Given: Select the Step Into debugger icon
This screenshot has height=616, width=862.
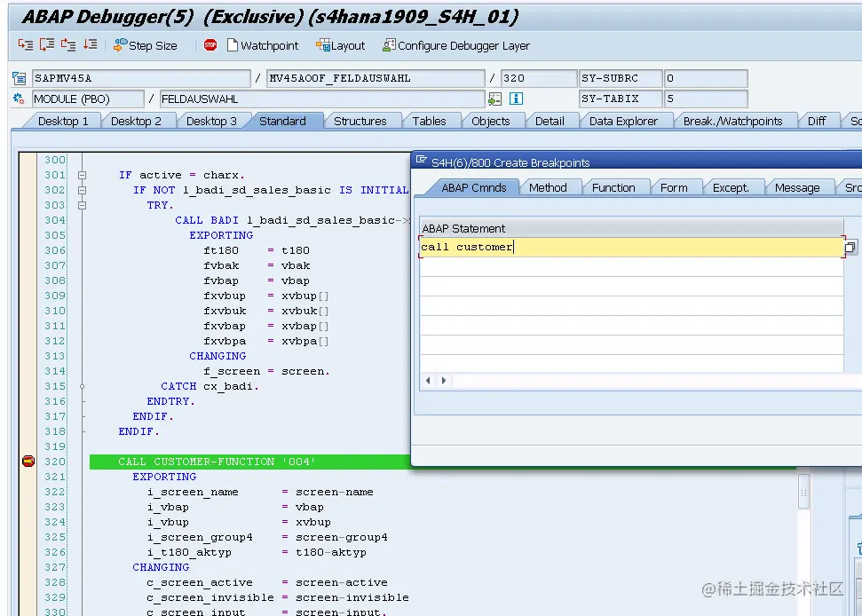Looking at the screenshot, I should tap(24, 45).
